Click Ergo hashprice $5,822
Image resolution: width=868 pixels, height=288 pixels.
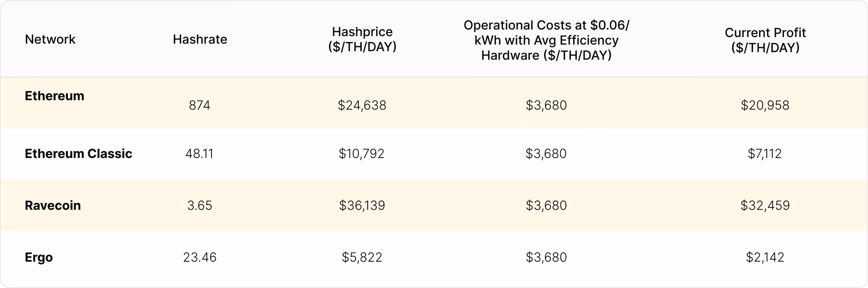pos(362,257)
